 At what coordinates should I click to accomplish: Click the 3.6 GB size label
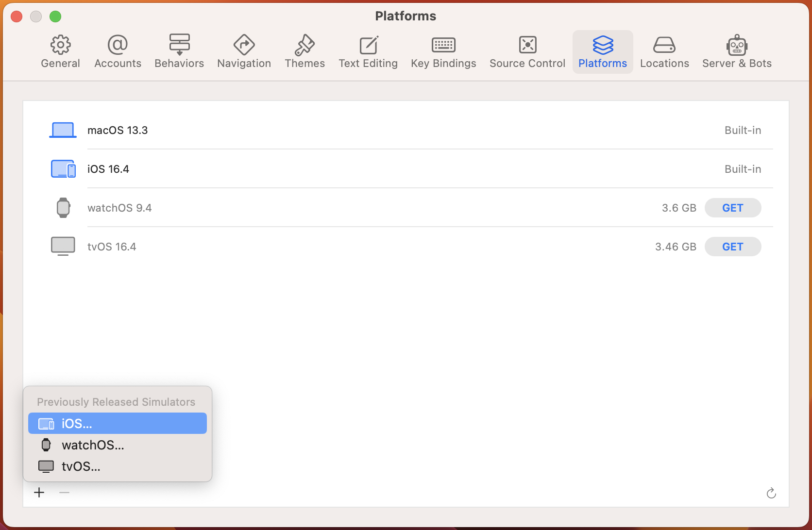coord(679,208)
